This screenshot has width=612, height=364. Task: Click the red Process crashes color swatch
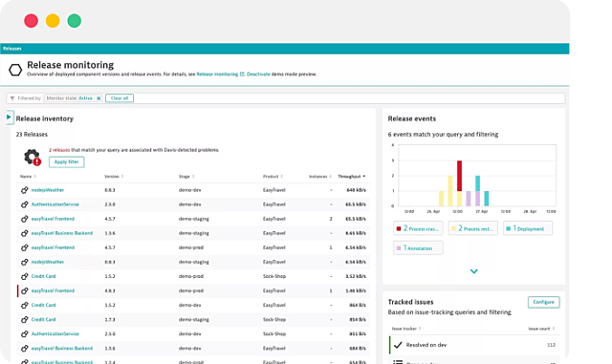(x=399, y=228)
